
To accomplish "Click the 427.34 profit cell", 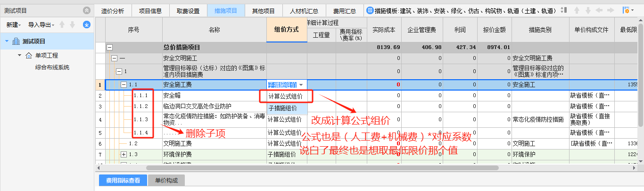I will (460, 47).
